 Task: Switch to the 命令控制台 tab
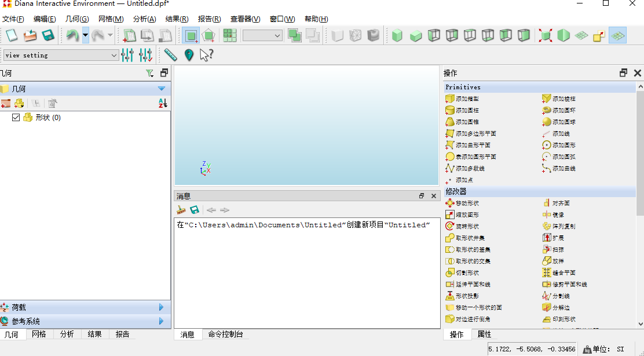pyautogui.click(x=225, y=334)
